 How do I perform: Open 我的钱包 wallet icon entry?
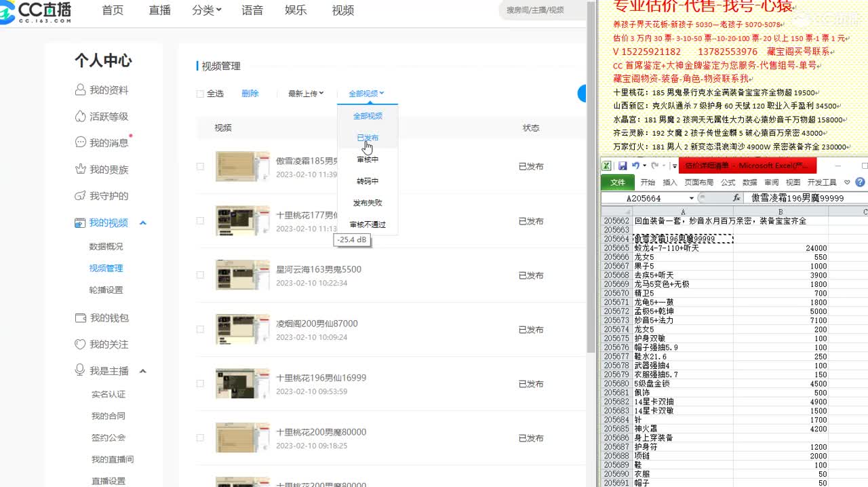tap(81, 317)
